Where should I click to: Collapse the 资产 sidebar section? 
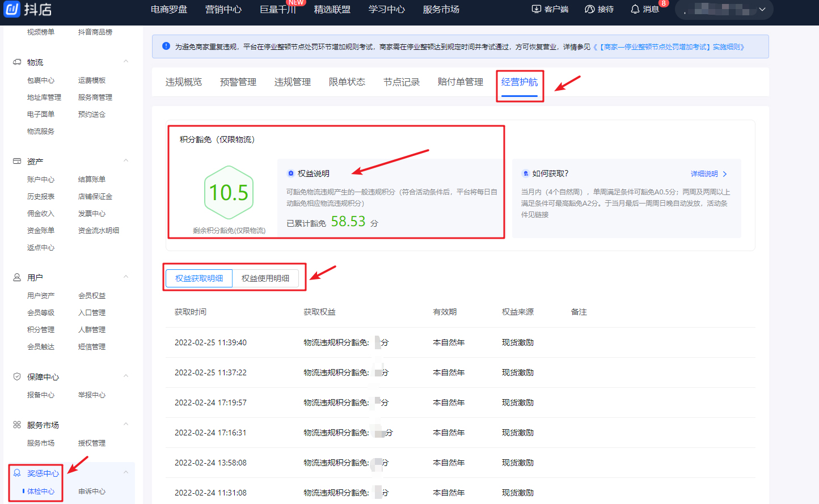click(x=126, y=160)
